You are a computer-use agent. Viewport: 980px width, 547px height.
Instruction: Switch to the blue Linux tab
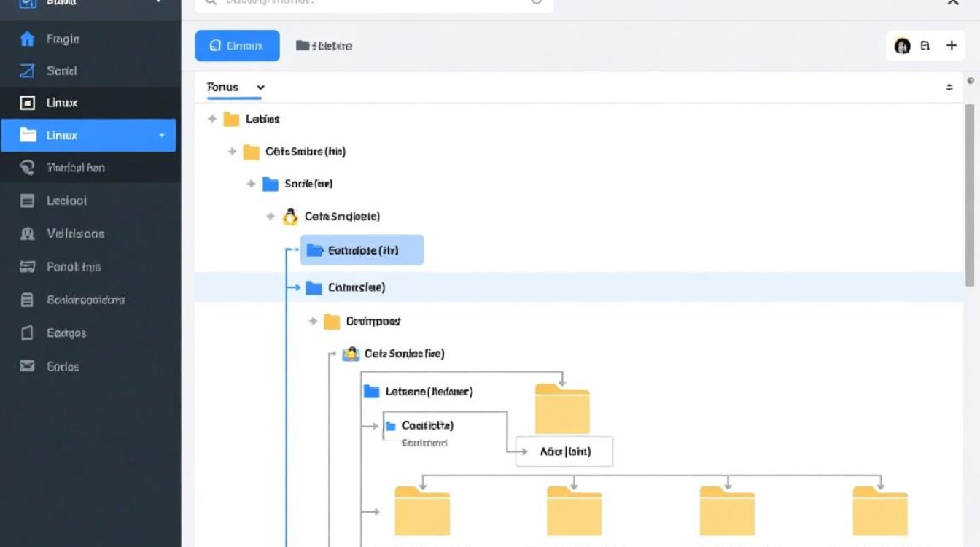(237, 46)
